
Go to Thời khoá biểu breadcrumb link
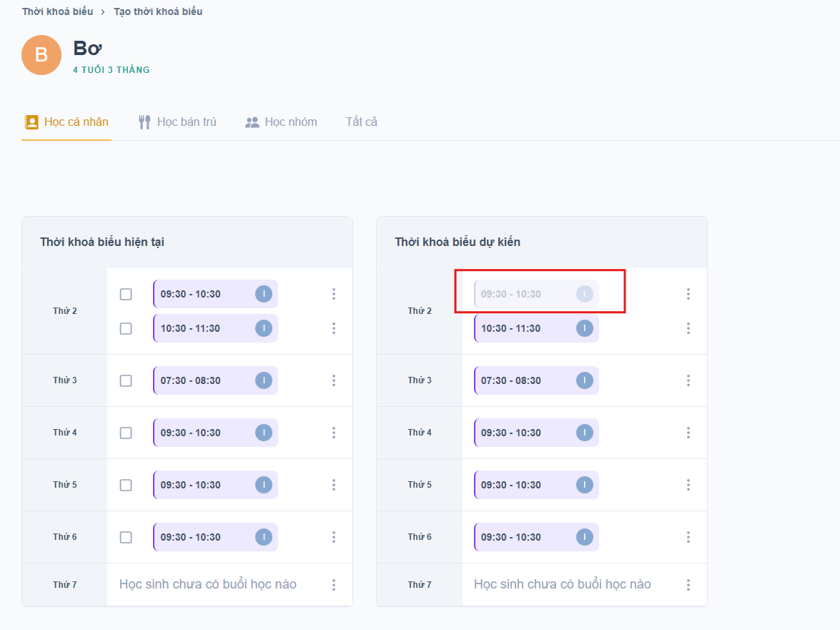(x=57, y=11)
